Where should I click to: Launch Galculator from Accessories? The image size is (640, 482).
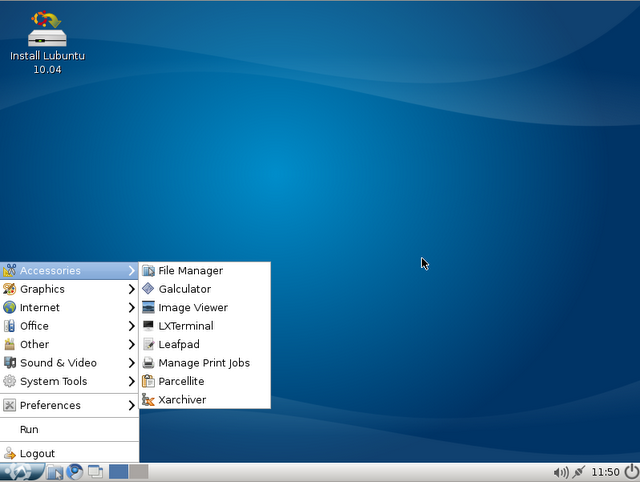click(x=204, y=289)
